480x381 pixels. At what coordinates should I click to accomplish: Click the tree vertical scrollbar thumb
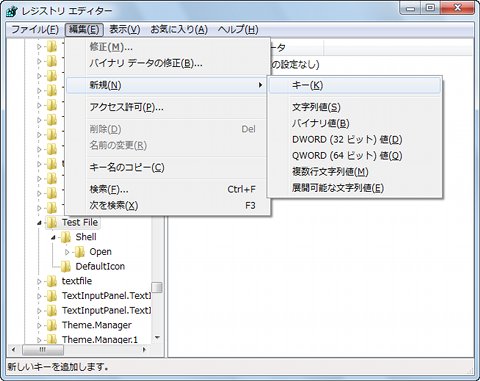tap(157, 287)
